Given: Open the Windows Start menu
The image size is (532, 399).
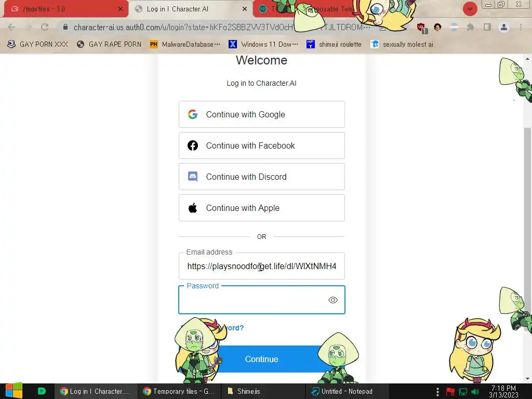Looking at the screenshot, I should (14, 391).
